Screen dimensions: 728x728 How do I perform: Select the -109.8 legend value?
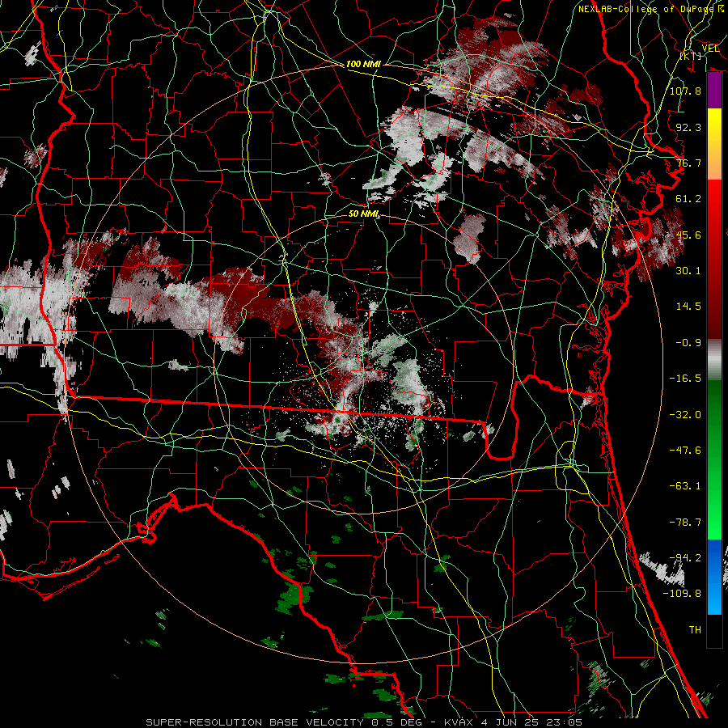click(682, 594)
